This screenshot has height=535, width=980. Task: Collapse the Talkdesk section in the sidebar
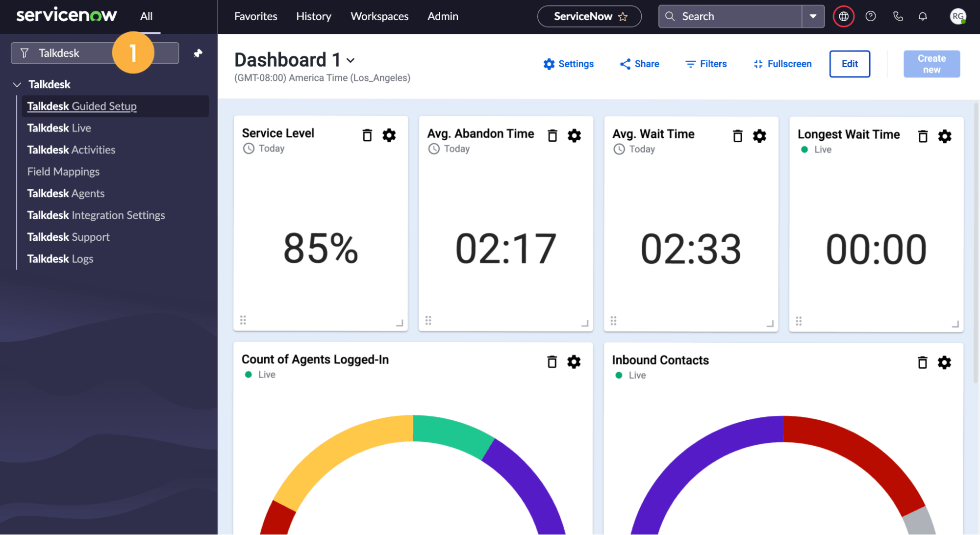pos(17,84)
